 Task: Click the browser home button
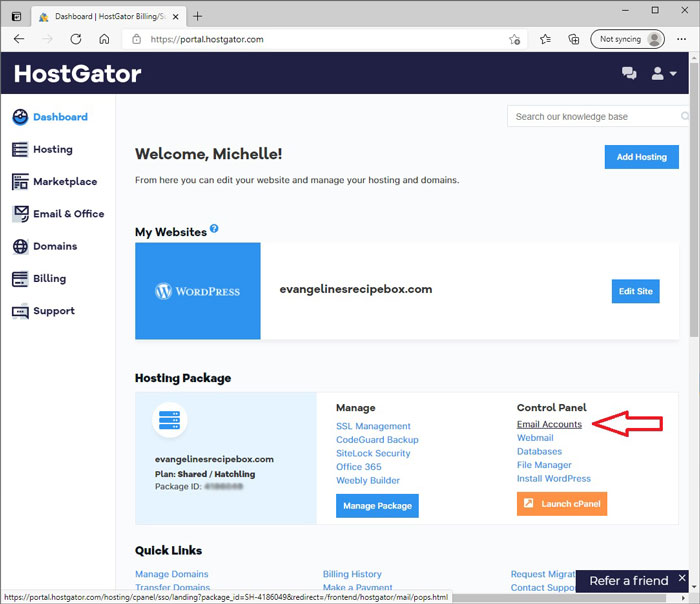[x=104, y=39]
